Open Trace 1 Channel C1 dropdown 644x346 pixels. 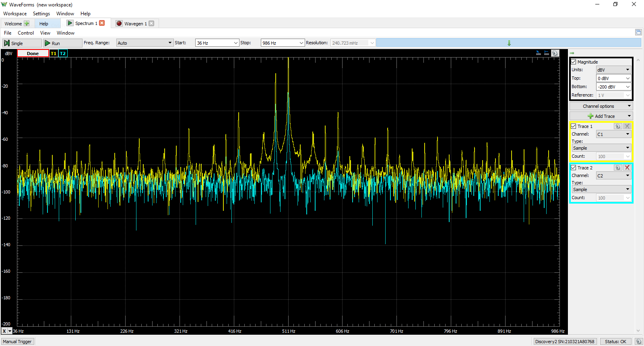pyautogui.click(x=613, y=134)
